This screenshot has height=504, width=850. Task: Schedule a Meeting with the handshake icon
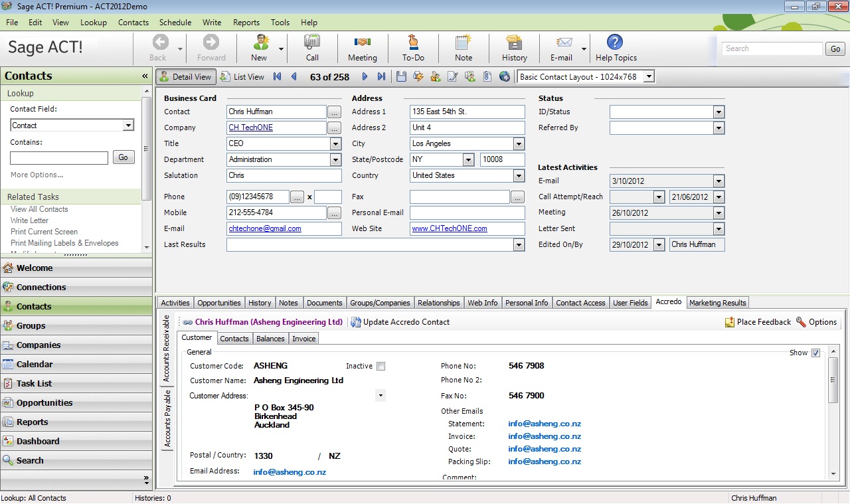coord(362,42)
